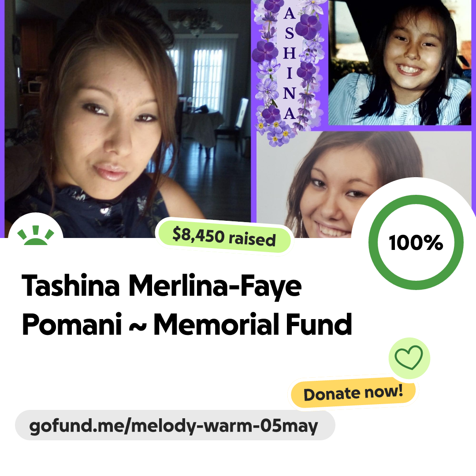
Task: Click the 100% progress ring
Action: 416,242
